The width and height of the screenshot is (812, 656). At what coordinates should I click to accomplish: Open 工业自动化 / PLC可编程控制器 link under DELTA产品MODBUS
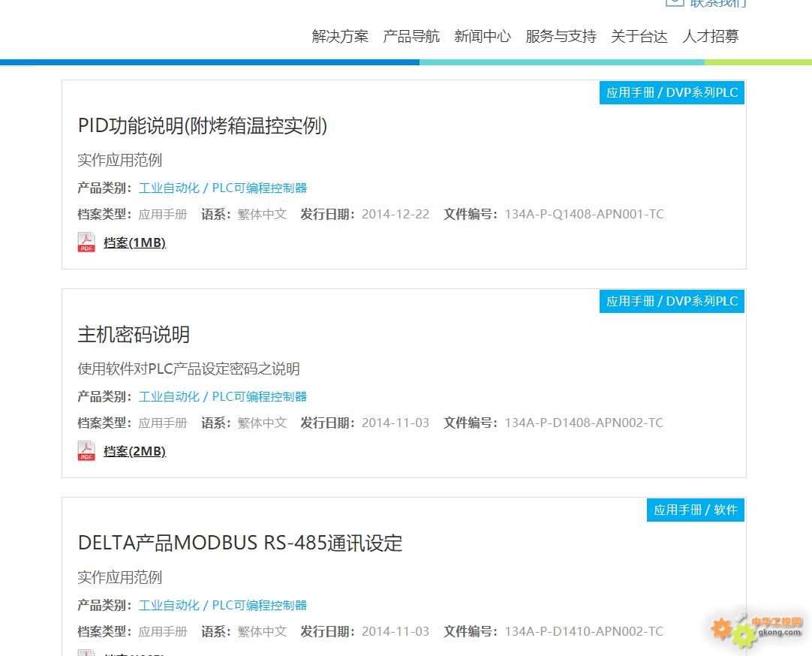click(223, 605)
